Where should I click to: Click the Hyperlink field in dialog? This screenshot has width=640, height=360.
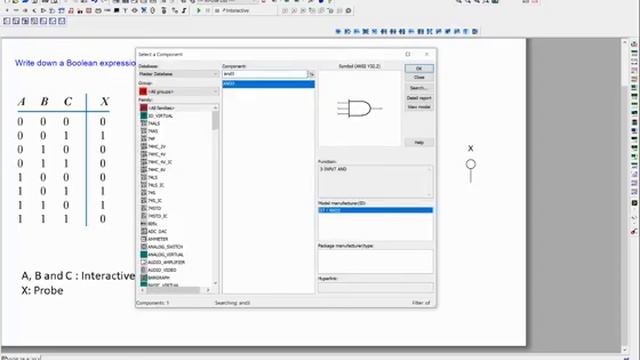click(x=376, y=287)
